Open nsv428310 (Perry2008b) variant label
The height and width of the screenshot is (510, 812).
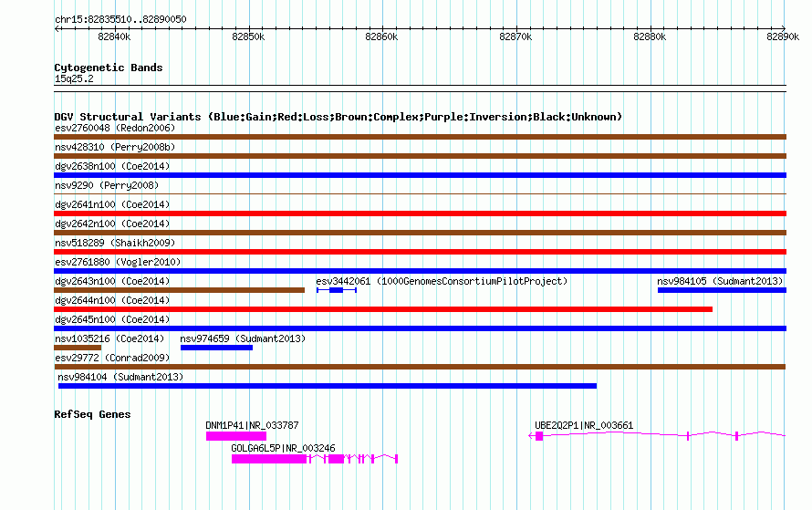pos(115,147)
